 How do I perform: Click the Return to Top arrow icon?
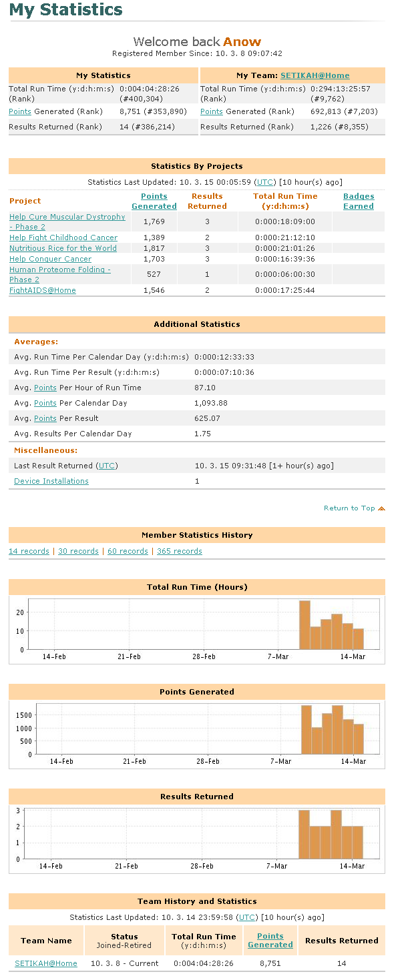point(382,508)
